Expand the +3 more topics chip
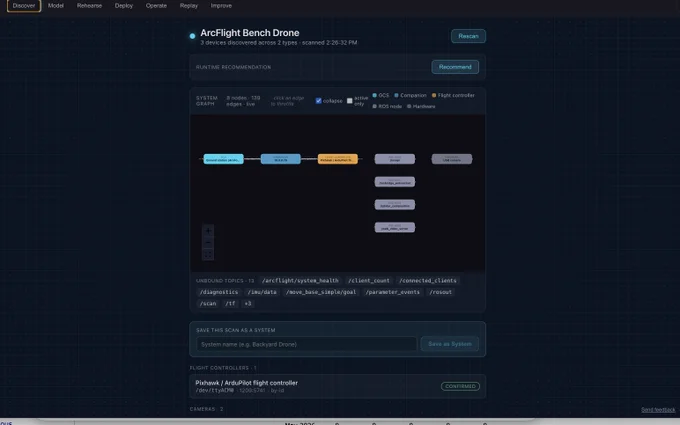The image size is (680, 425). tap(248, 304)
